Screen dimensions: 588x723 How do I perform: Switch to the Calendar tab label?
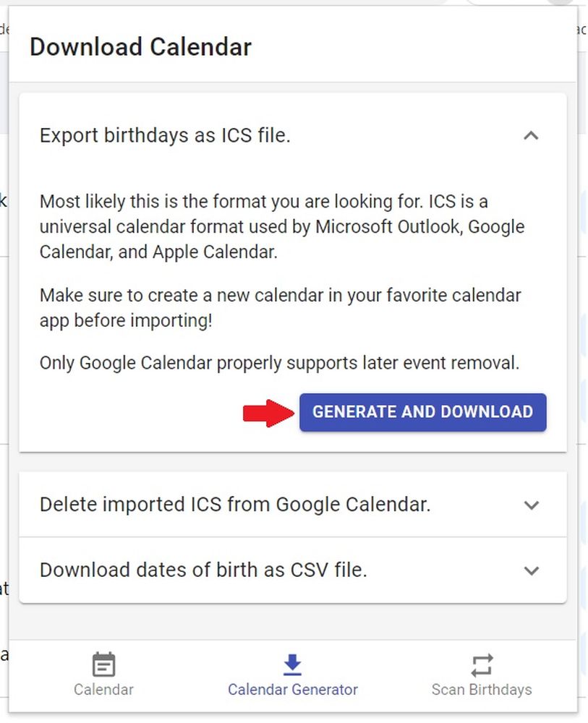click(103, 690)
